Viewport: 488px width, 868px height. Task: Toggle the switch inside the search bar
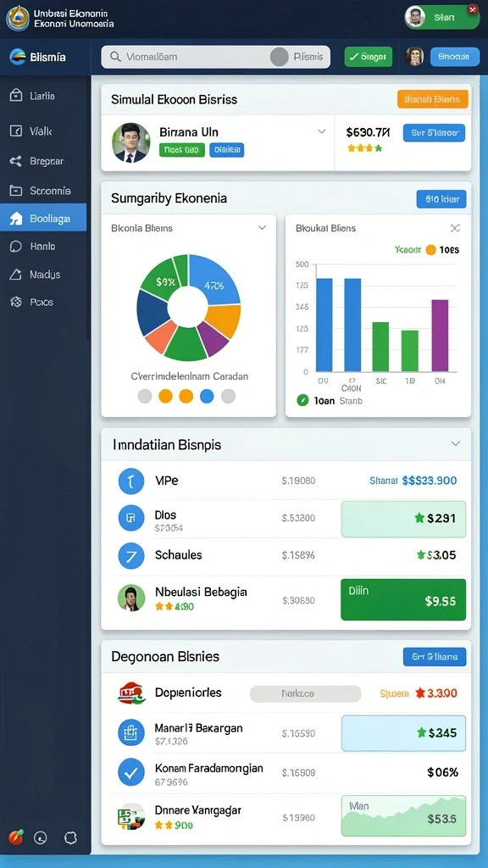[x=280, y=57]
